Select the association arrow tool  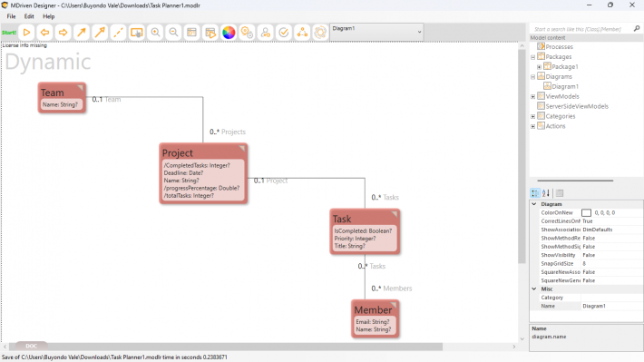[82, 32]
